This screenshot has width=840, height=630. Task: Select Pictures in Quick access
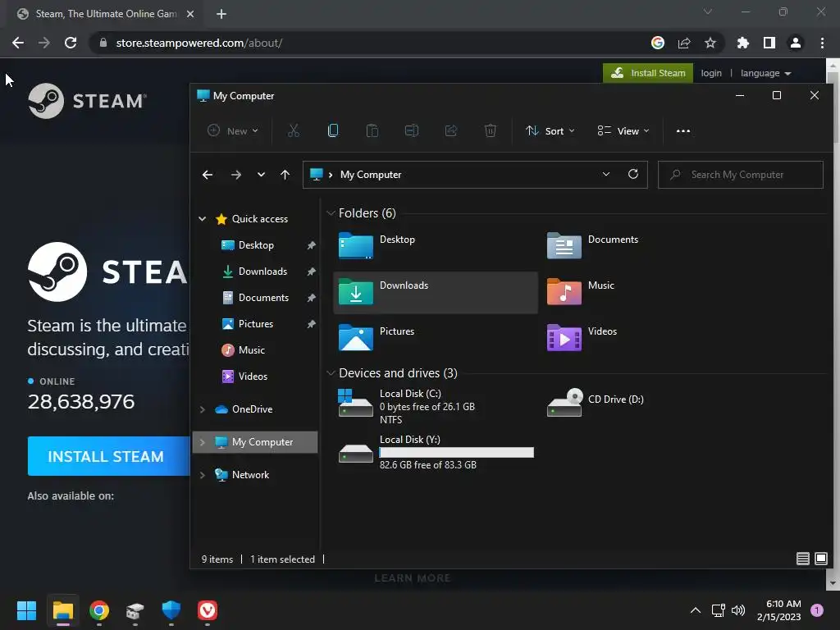point(256,323)
